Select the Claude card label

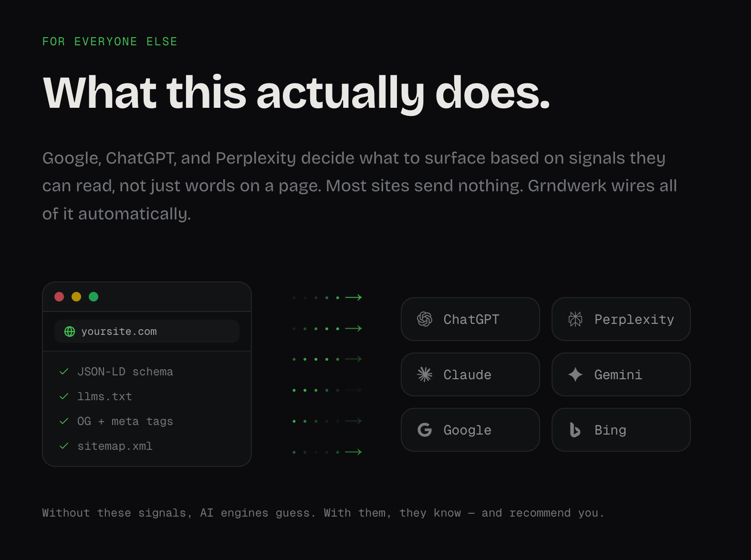[468, 374]
